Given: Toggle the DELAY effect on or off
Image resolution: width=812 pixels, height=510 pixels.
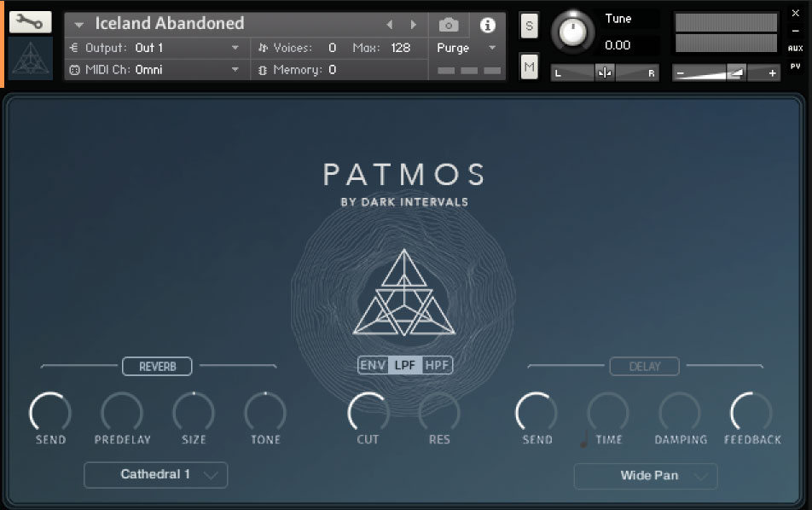Looking at the screenshot, I should (x=645, y=367).
